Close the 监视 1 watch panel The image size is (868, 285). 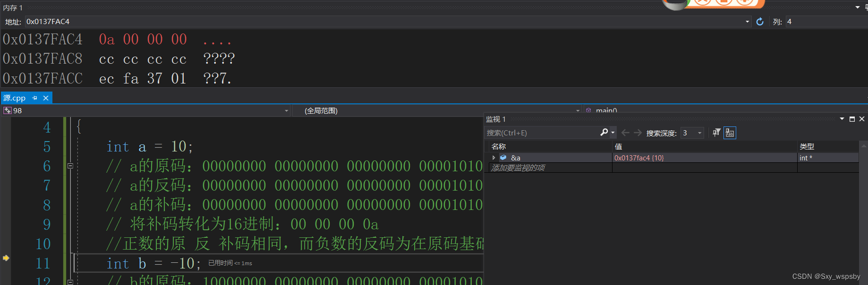[862, 119]
